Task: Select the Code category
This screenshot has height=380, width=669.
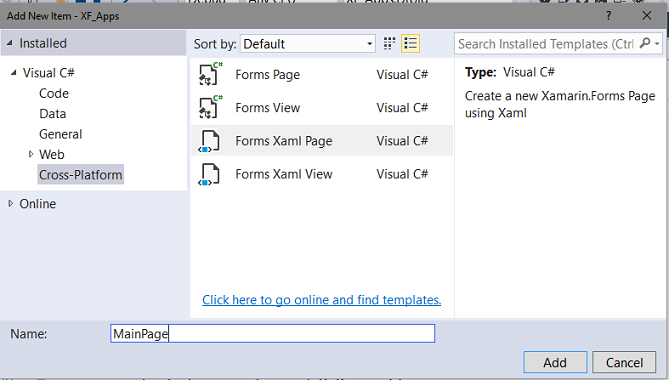Action: click(54, 93)
